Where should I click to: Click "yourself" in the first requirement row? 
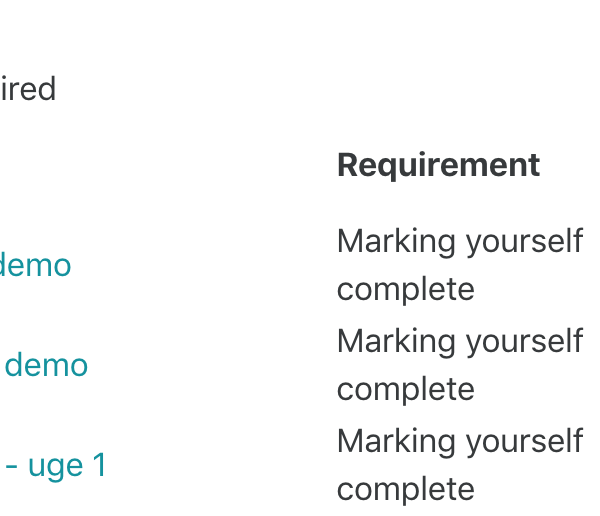pyautogui.click(x=524, y=242)
